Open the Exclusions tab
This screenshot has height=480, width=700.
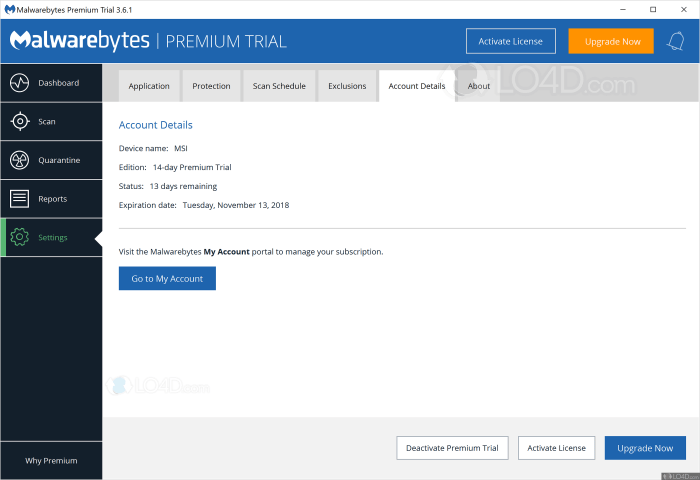(347, 86)
